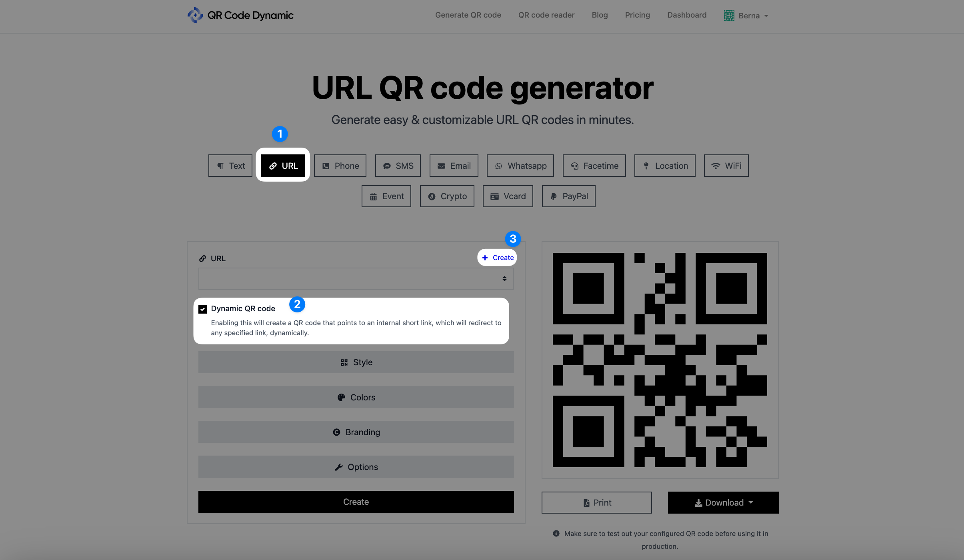The width and height of the screenshot is (964, 560).
Task: Select the Crypto QR code tab
Action: (447, 196)
